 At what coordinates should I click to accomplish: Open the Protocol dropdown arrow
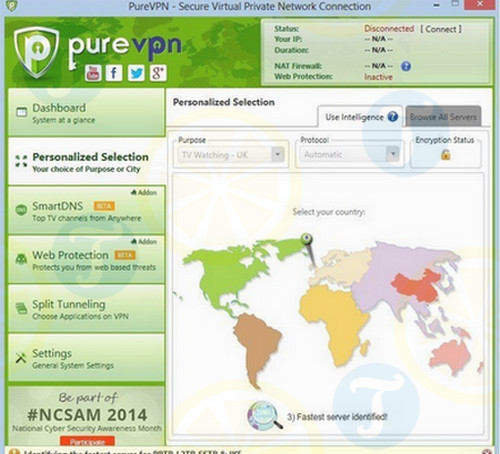pos(393,154)
